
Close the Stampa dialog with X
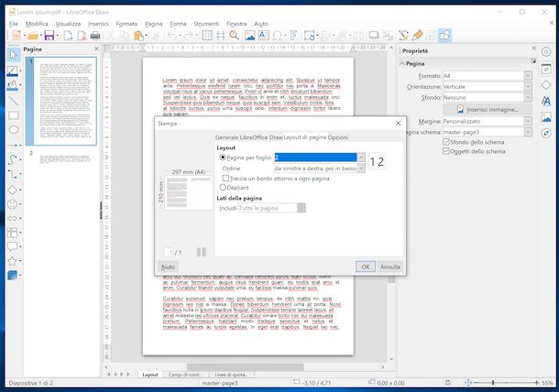point(398,123)
